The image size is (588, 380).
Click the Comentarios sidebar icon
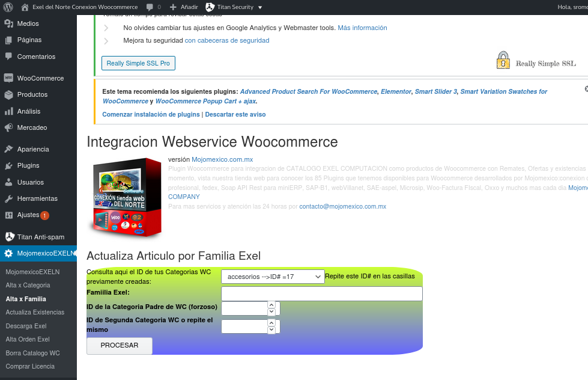tap(8, 57)
